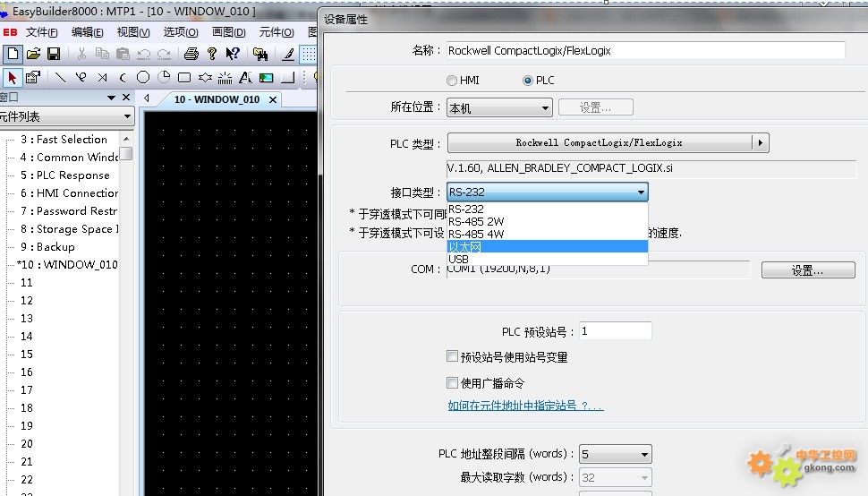This screenshot has width=868, height=496.
Task: Select the polyline bow-tie shaped tool
Action: coord(102,78)
